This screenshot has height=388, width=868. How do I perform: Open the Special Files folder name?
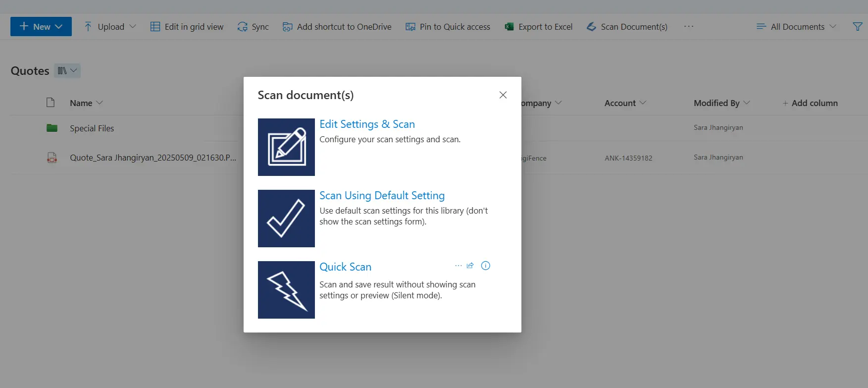point(92,128)
